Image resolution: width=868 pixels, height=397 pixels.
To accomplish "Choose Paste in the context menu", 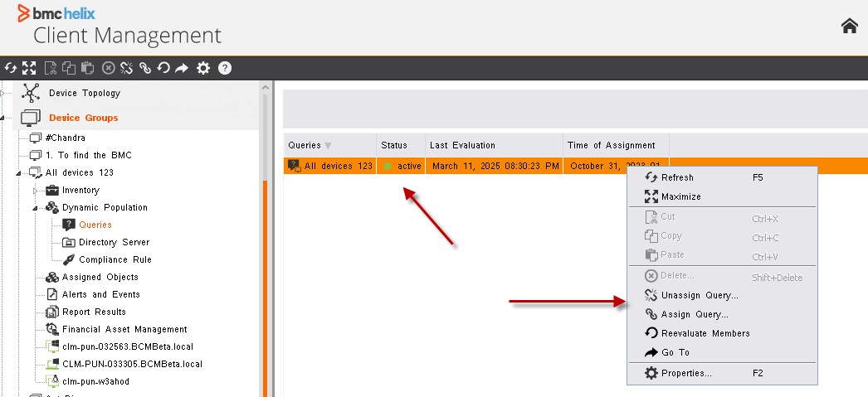I will [722, 255].
